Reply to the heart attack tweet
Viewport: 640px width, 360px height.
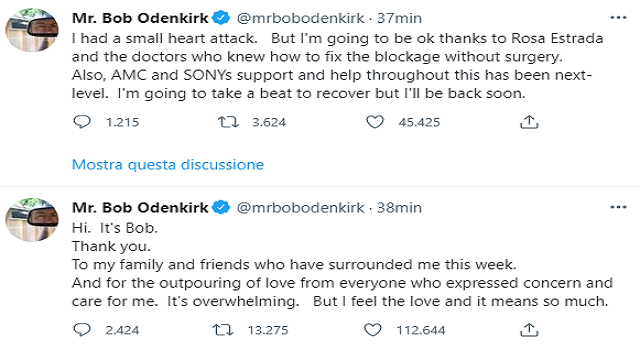[x=82, y=122]
